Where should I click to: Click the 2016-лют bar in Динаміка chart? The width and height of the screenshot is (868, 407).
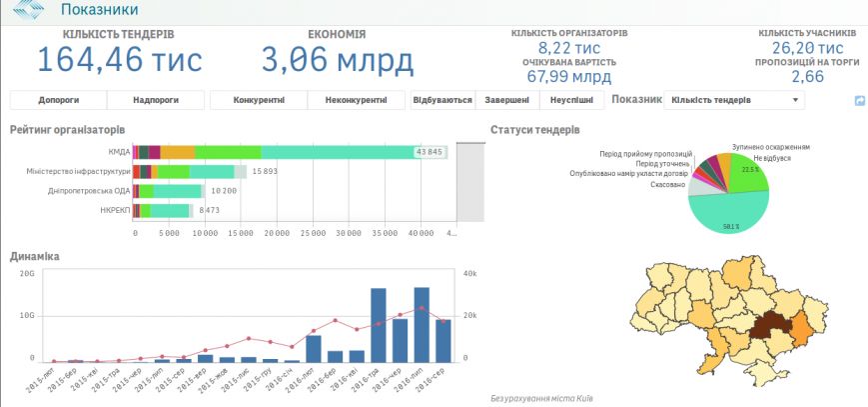point(314,349)
